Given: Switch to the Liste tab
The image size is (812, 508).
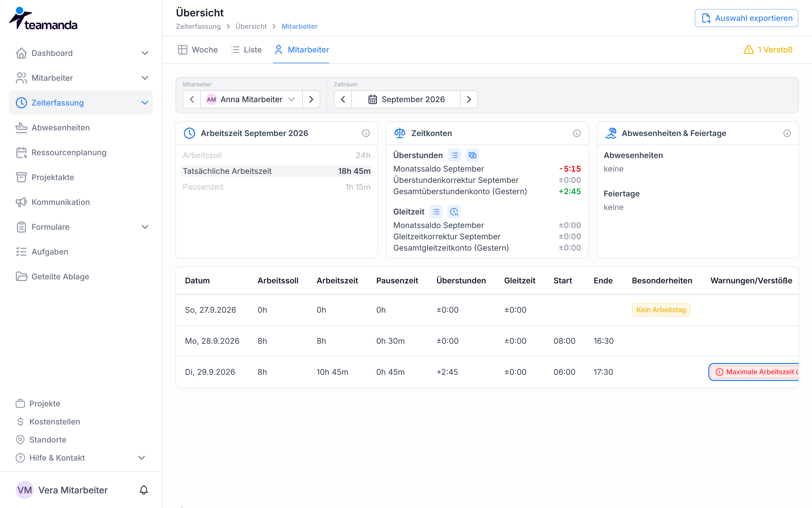Looking at the screenshot, I should (x=246, y=50).
